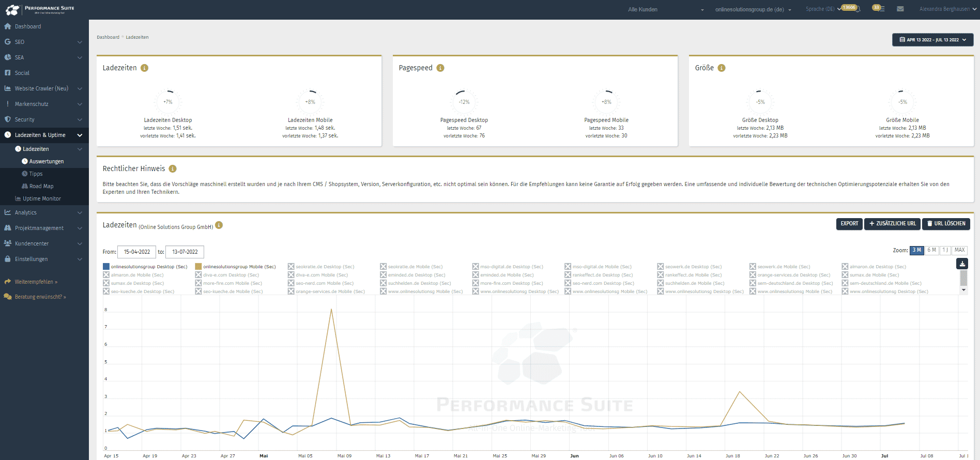Click the Analytics line-chart icon

coord(8,212)
